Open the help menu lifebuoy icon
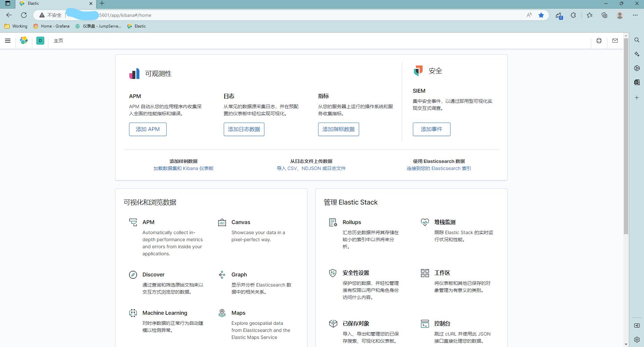 click(x=599, y=41)
